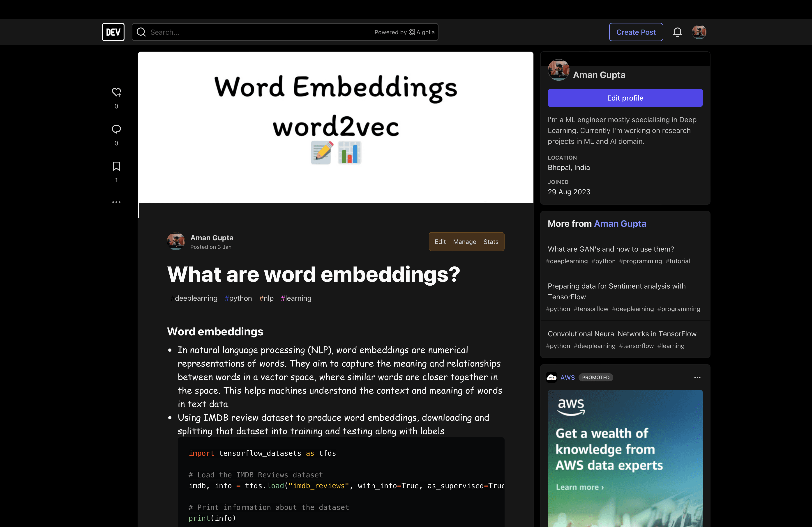Click the search magnifier icon

point(141,32)
